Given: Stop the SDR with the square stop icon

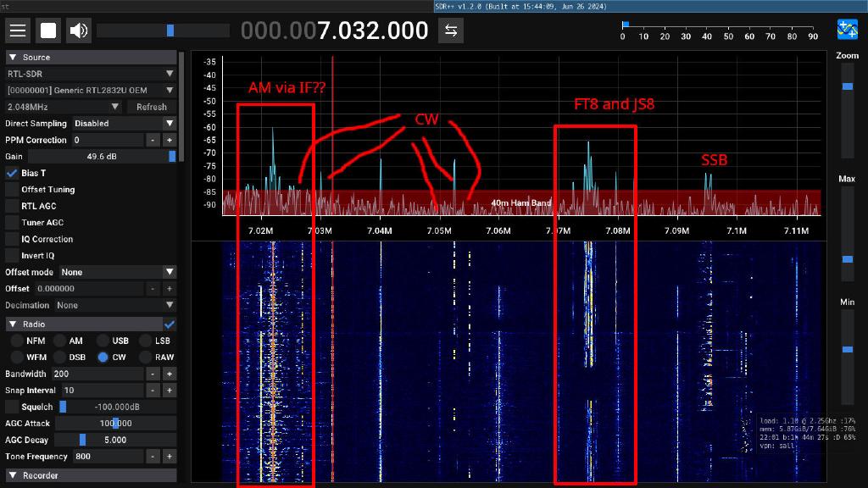Looking at the screenshot, I should click(47, 30).
